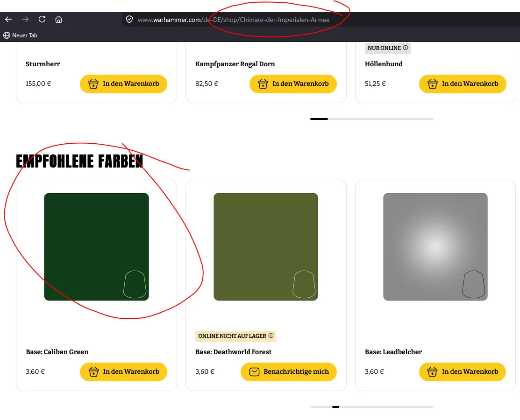The height and width of the screenshot is (420, 520).
Task: Add Sturmherr to the Warenkorb
Action: (x=123, y=84)
